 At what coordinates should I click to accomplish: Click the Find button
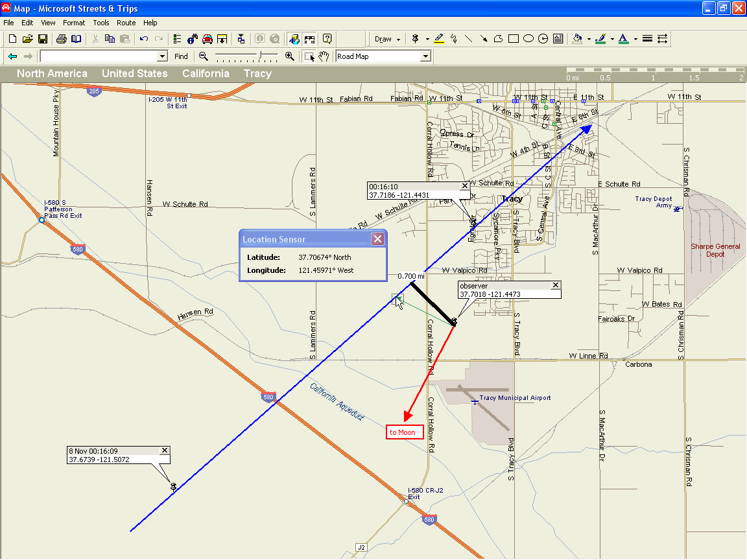click(181, 56)
